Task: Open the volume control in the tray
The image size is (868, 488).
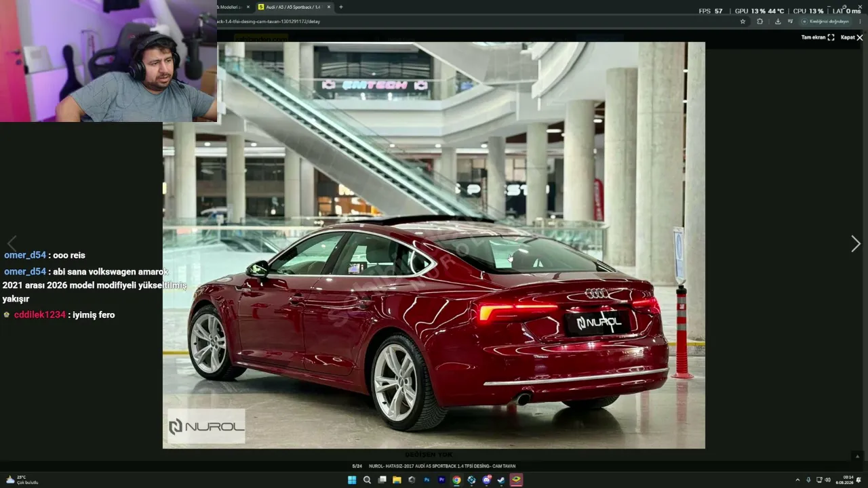Action: (827, 480)
